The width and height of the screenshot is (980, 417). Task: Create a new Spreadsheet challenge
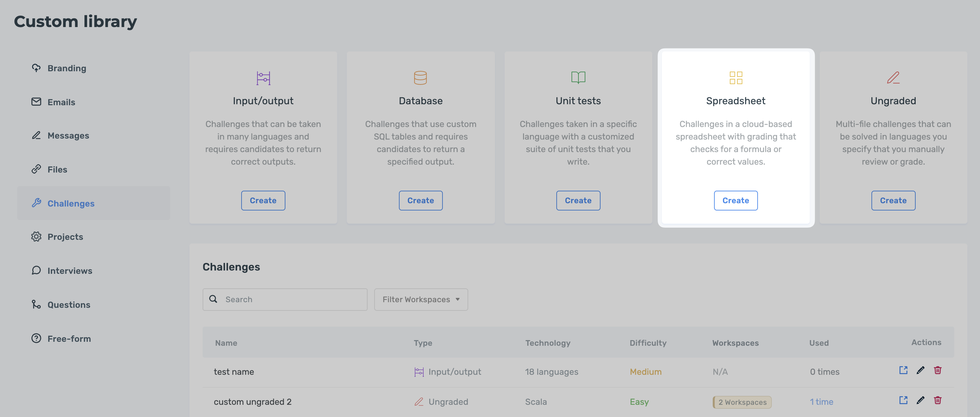[x=735, y=201]
